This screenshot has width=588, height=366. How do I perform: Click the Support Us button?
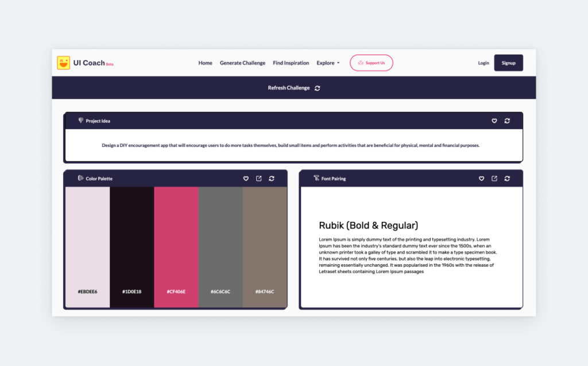[x=371, y=63]
